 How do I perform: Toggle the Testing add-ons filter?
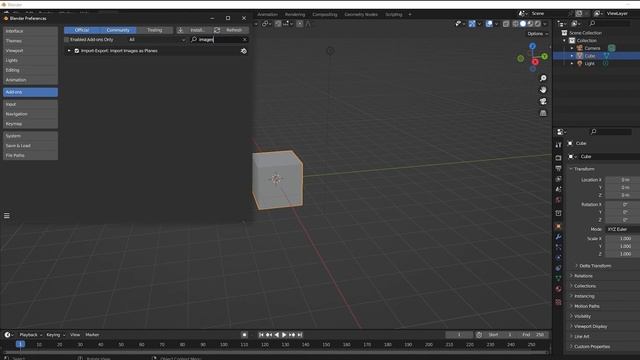[x=154, y=30]
